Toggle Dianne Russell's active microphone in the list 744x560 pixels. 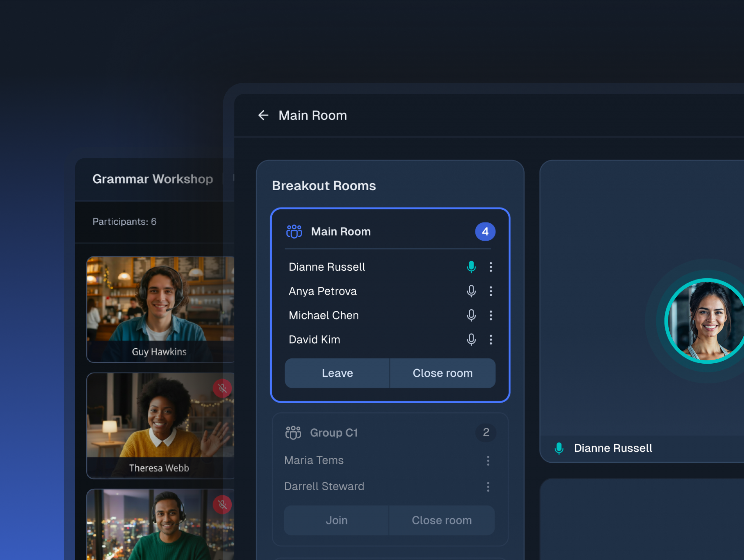click(x=471, y=267)
